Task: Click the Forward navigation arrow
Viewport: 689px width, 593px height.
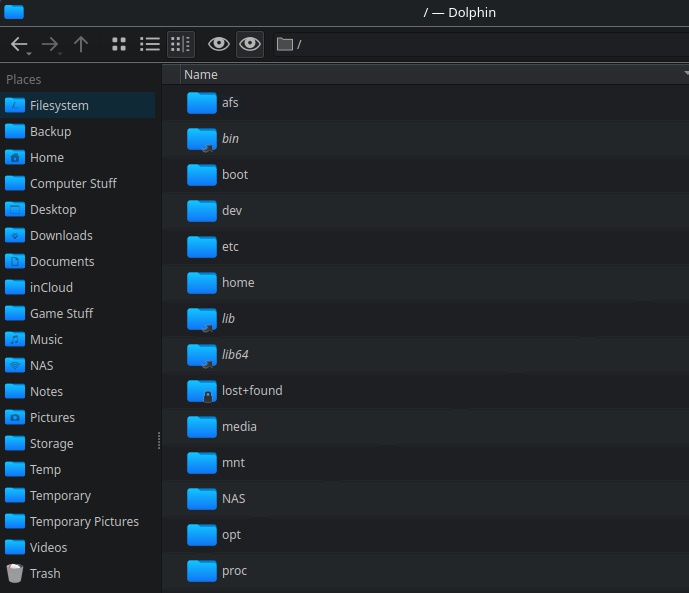Action: 49,44
